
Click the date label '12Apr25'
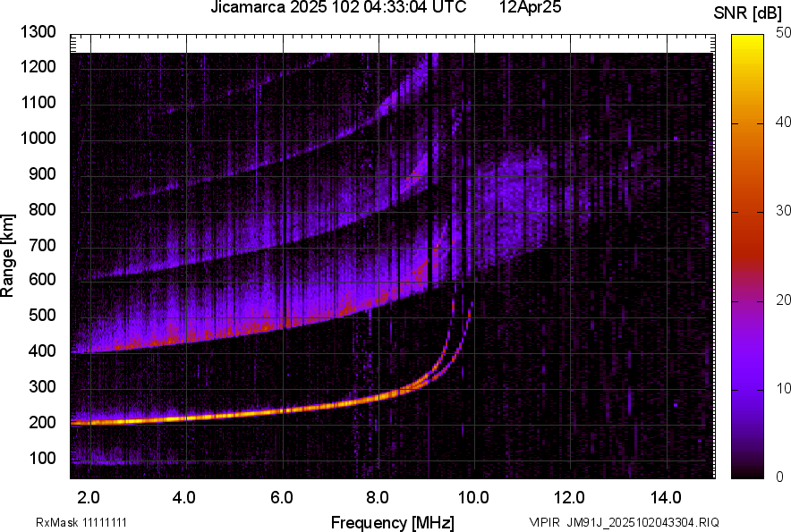(x=531, y=7)
